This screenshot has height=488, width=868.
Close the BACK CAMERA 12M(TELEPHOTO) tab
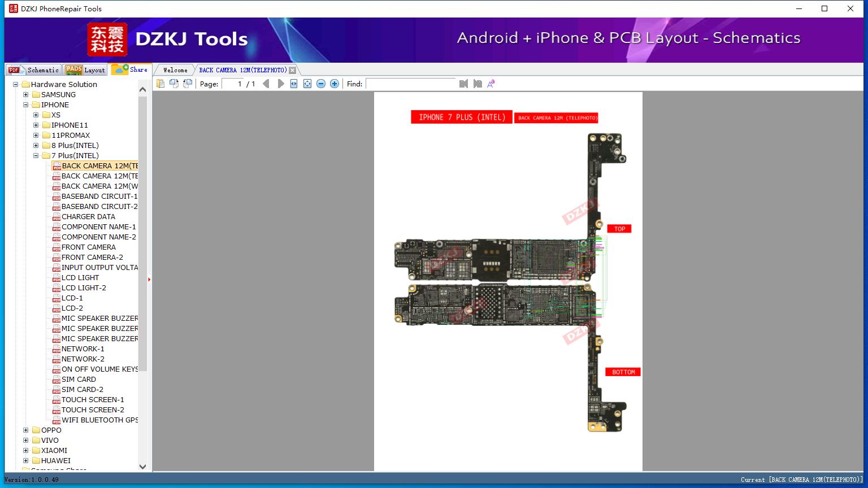[x=293, y=70]
